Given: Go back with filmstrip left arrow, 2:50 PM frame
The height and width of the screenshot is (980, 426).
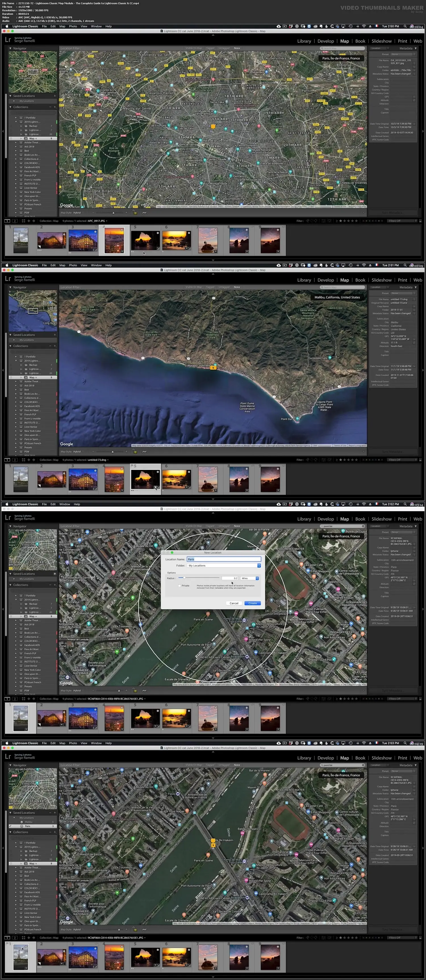Looking at the screenshot, I should [29, 221].
